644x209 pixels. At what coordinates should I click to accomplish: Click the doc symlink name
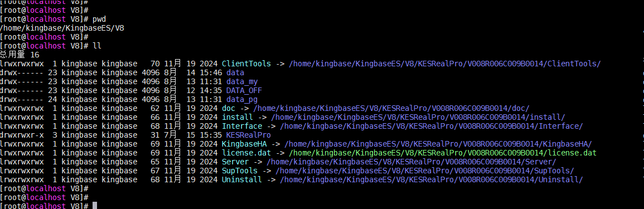coord(229,108)
